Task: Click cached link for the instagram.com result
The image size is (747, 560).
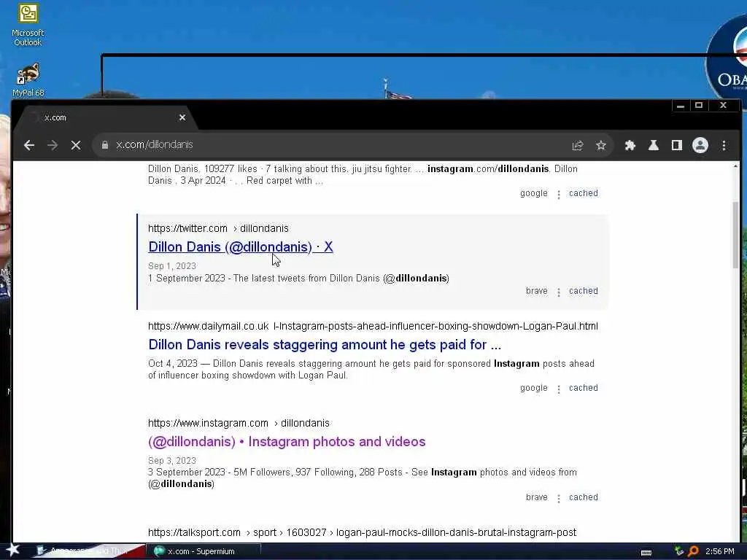Action: [583, 497]
